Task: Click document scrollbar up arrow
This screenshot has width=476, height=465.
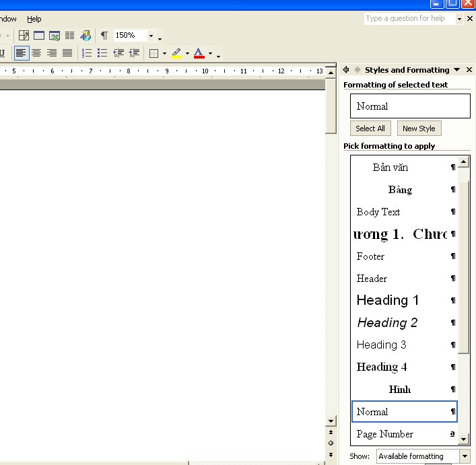Action: tap(331, 73)
